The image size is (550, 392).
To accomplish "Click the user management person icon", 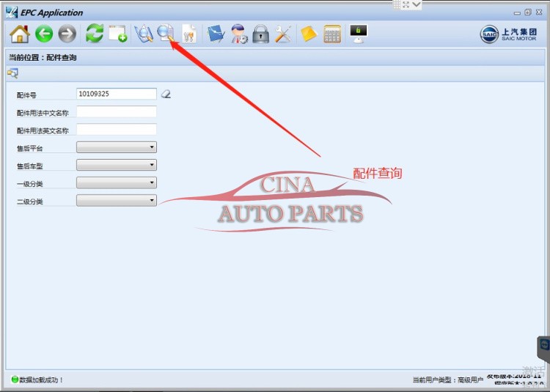I will click(x=239, y=34).
